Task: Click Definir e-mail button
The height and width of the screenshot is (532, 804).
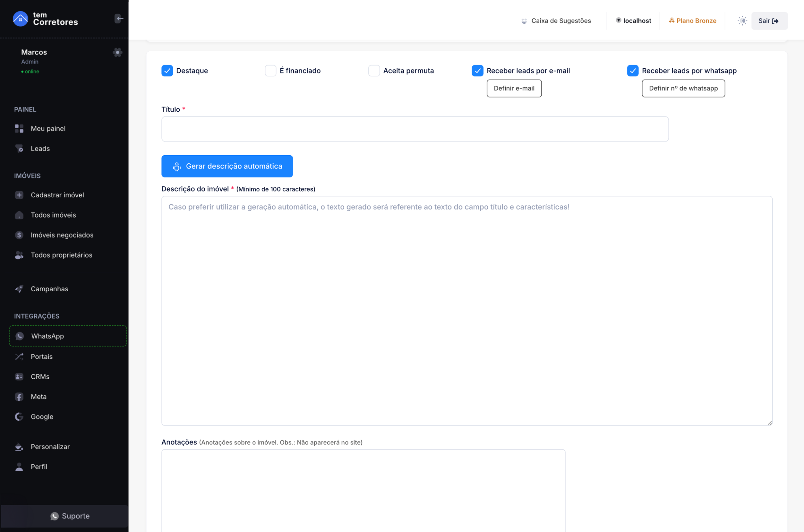Action: [514, 88]
